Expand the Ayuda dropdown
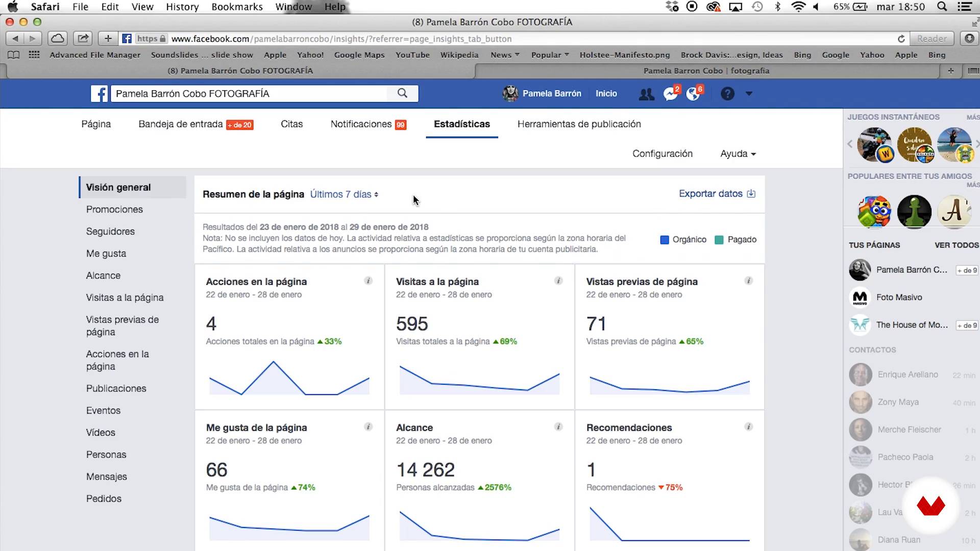This screenshot has width=980, height=551. coord(738,154)
